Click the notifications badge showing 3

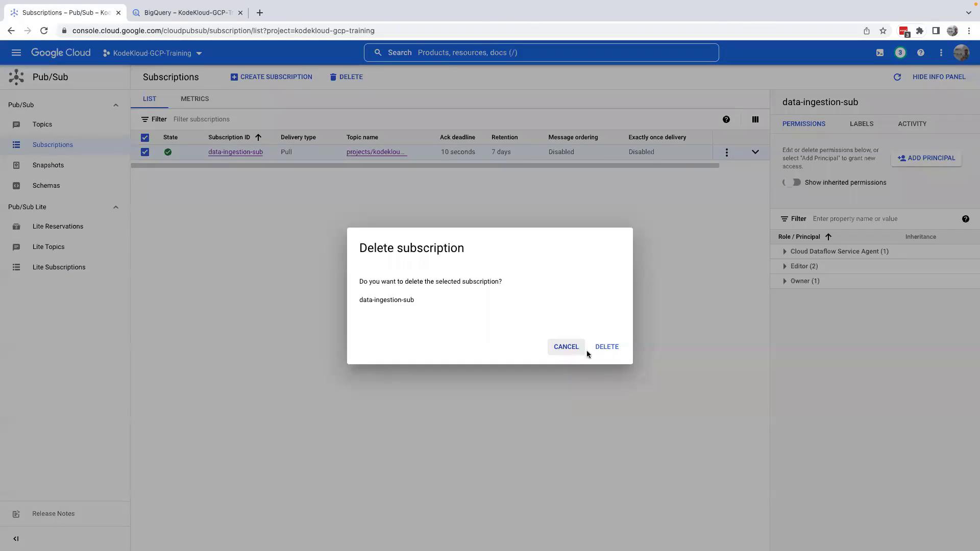900,53
